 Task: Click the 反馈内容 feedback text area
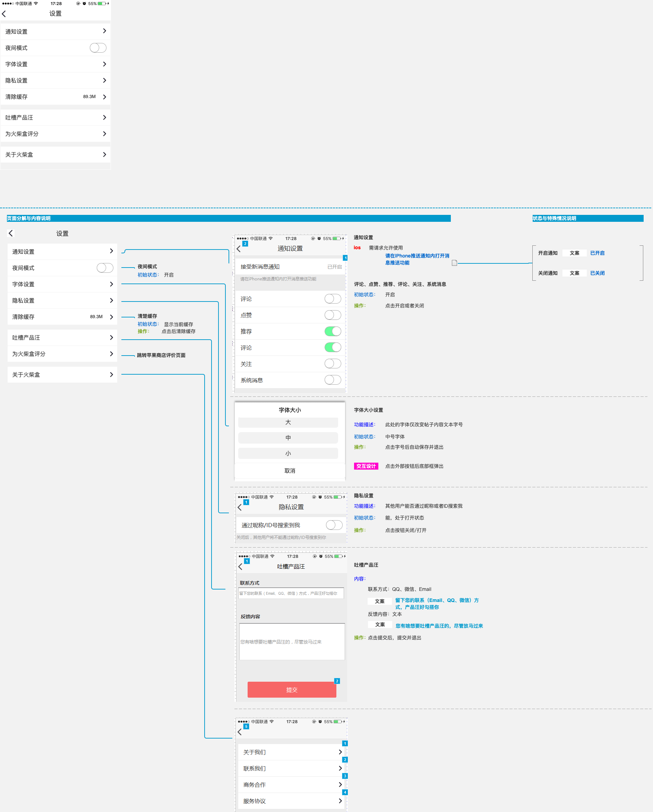[292, 641]
